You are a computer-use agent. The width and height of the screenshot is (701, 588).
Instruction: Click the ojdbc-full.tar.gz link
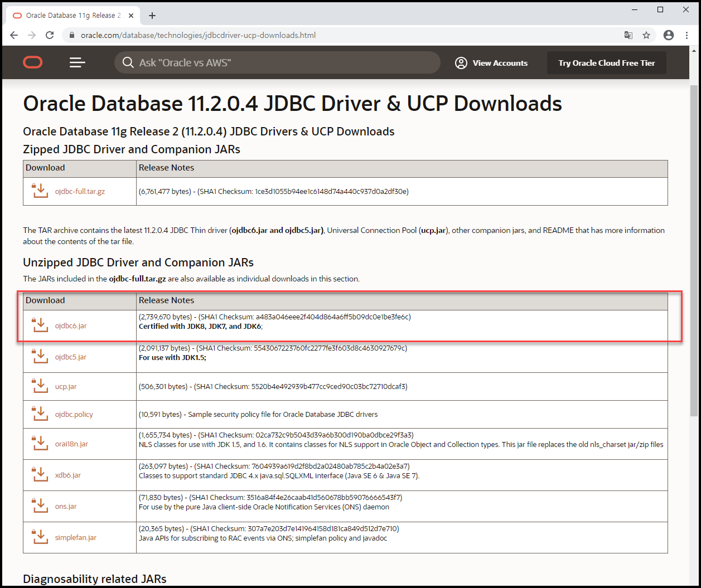[80, 191]
